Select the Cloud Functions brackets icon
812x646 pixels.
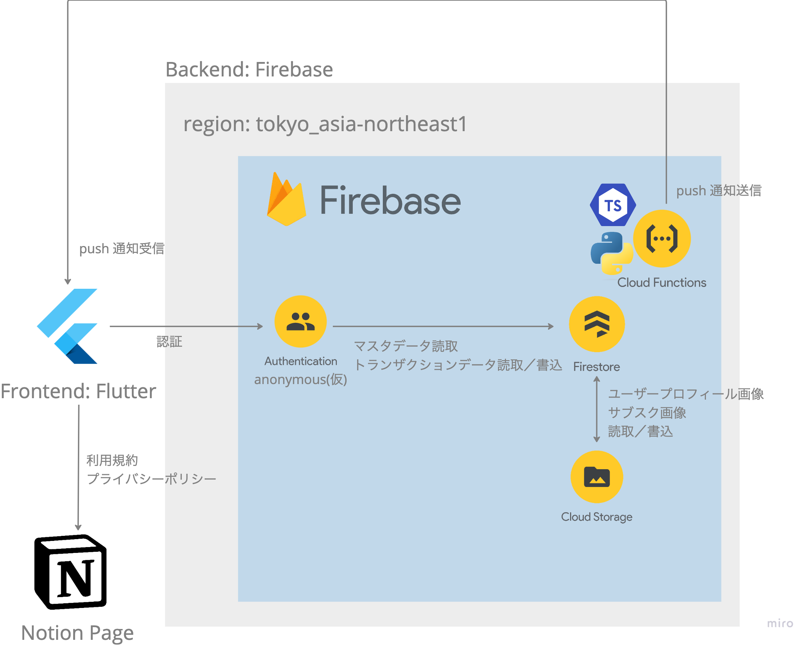point(662,238)
